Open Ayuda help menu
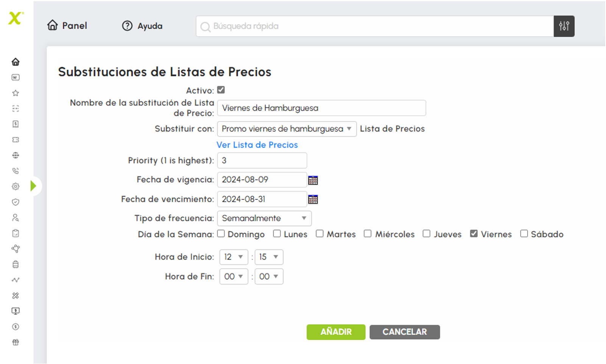 coord(142,26)
